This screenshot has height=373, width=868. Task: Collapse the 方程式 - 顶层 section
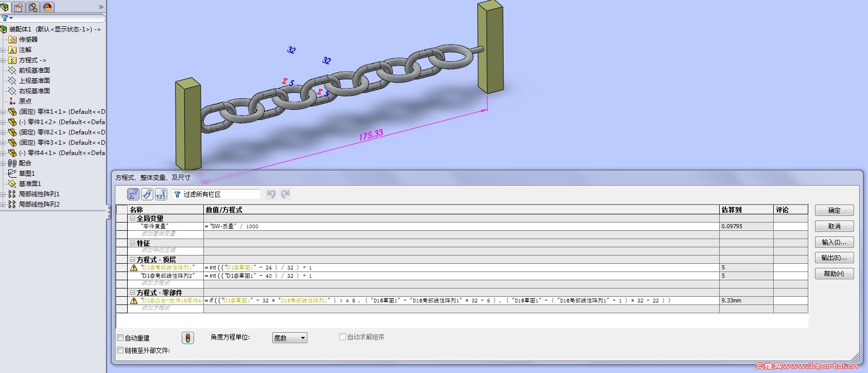coord(133,260)
